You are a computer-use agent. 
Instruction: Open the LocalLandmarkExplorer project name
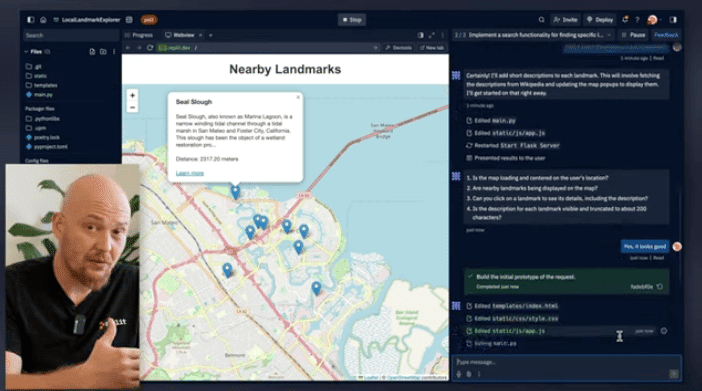91,20
